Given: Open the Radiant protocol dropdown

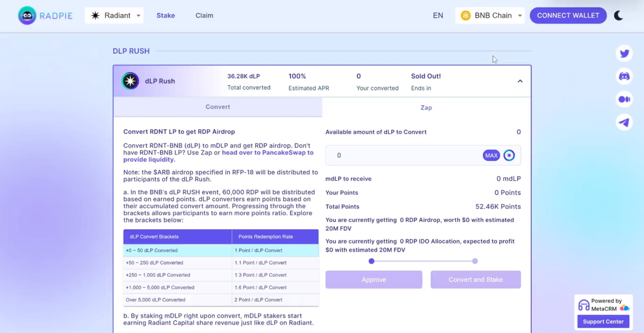Looking at the screenshot, I should coord(114,15).
